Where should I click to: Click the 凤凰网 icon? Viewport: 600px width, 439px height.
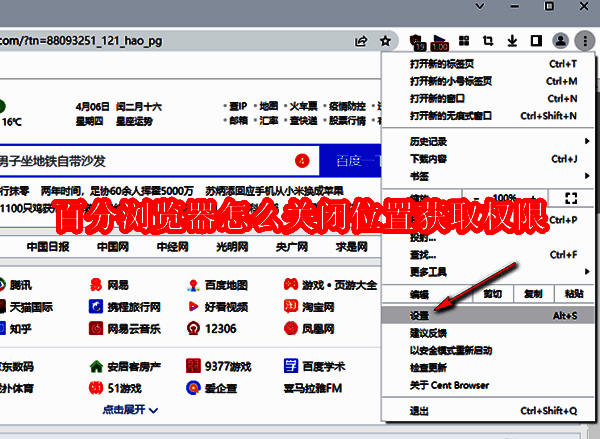tap(291, 328)
